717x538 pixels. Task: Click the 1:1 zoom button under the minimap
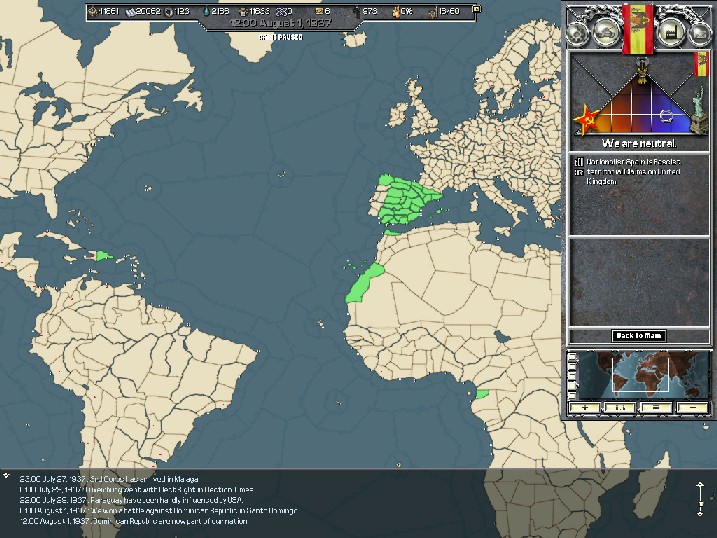click(620, 408)
